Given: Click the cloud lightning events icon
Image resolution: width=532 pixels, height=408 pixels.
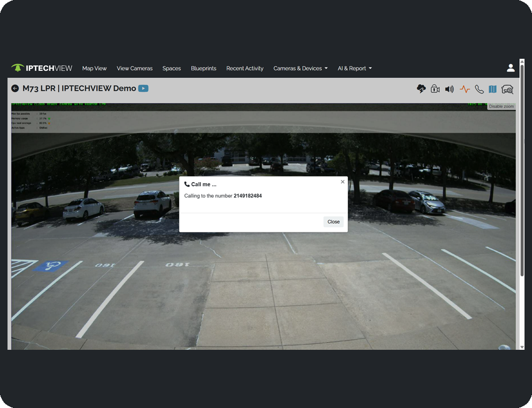Looking at the screenshot, I should click(421, 89).
